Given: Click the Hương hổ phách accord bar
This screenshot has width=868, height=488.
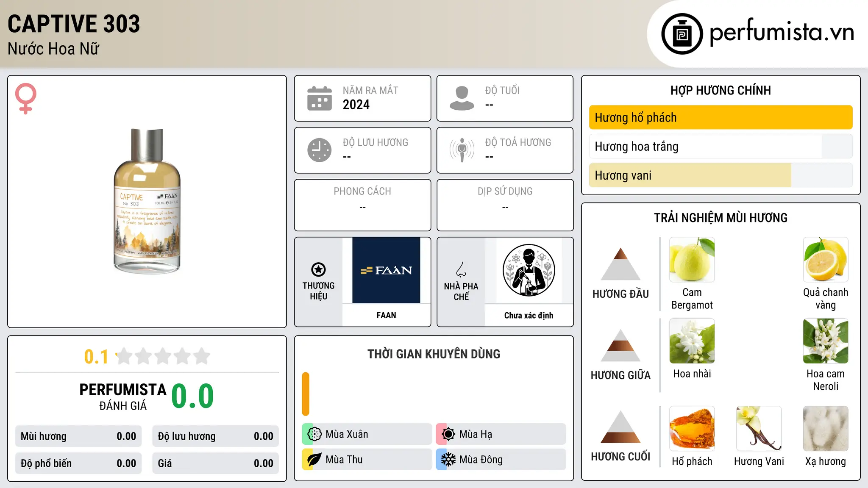Looking at the screenshot, I should tap(721, 117).
